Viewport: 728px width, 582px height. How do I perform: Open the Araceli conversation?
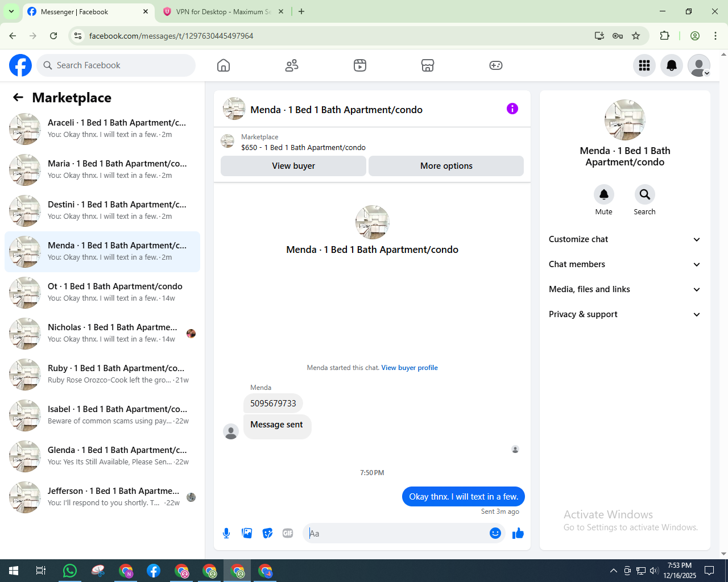[102, 129]
